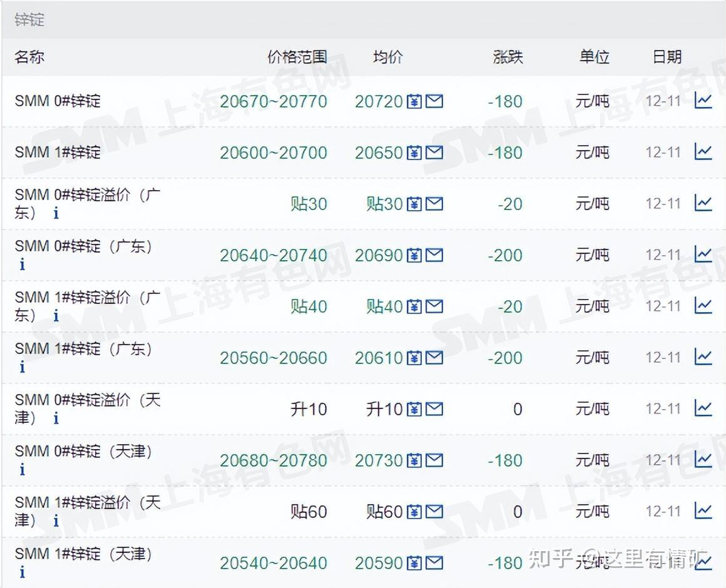
Task: Click the yen price icon beside 20720
Action: (414, 101)
